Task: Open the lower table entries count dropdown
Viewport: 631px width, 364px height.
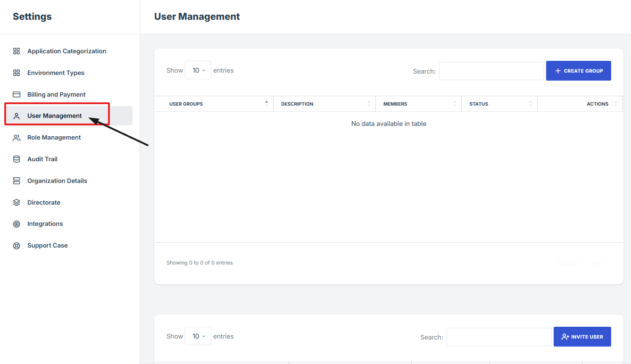Action: (x=198, y=336)
